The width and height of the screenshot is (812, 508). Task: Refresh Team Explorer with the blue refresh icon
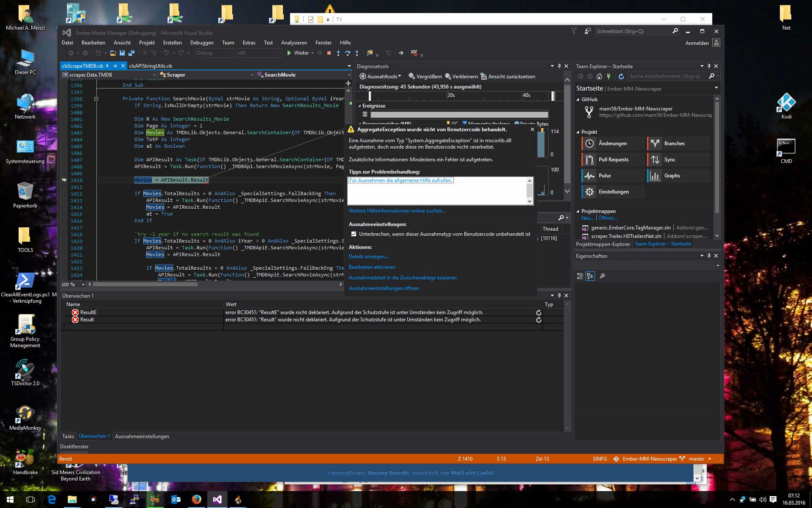click(x=621, y=76)
